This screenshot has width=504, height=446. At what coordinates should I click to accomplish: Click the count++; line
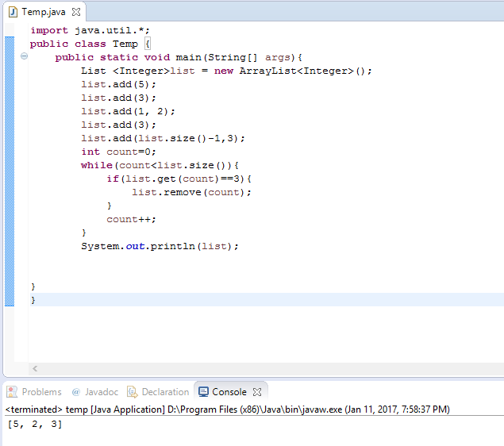pos(131,220)
